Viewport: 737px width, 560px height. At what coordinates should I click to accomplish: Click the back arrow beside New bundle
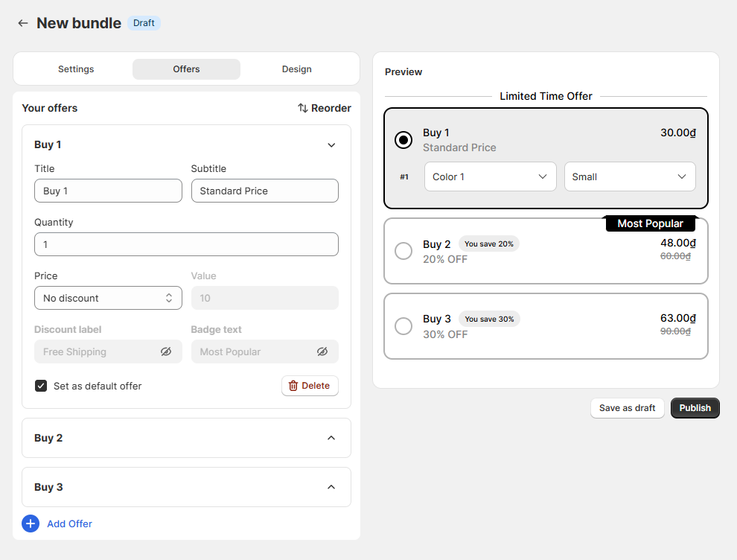(x=22, y=23)
